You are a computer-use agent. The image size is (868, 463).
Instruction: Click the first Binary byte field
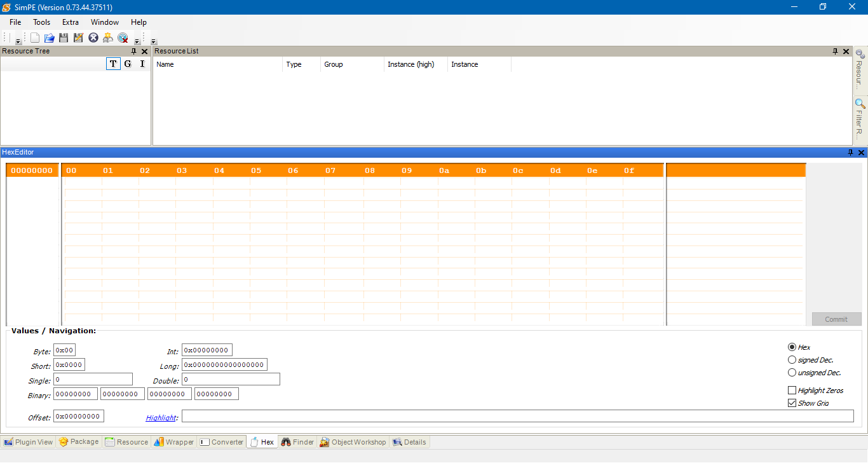coord(76,394)
